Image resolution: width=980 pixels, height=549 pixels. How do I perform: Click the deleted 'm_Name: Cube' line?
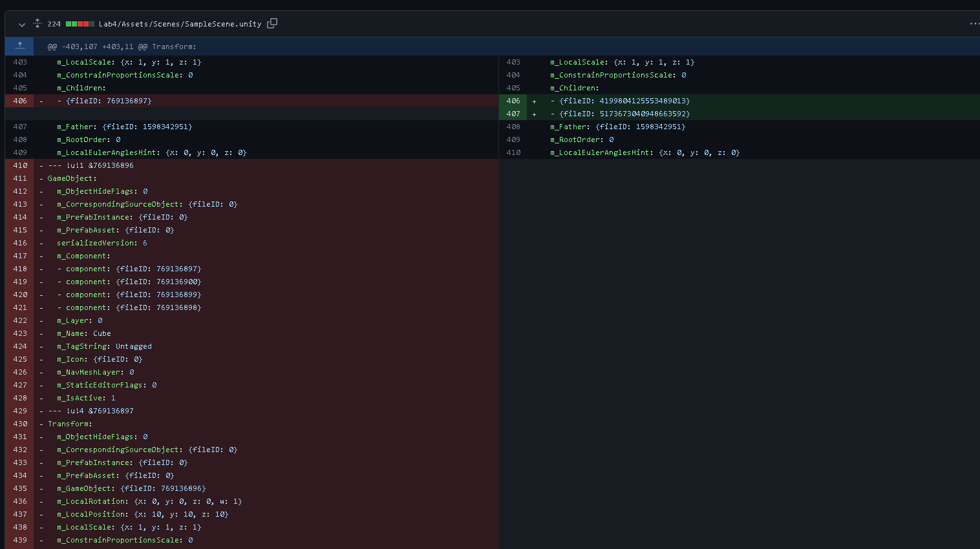point(84,333)
